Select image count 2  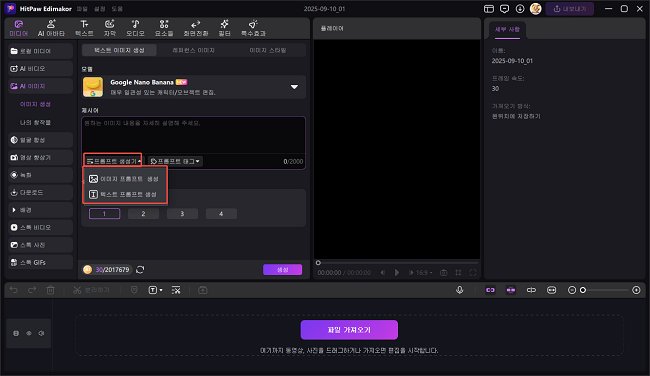click(143, 213)
